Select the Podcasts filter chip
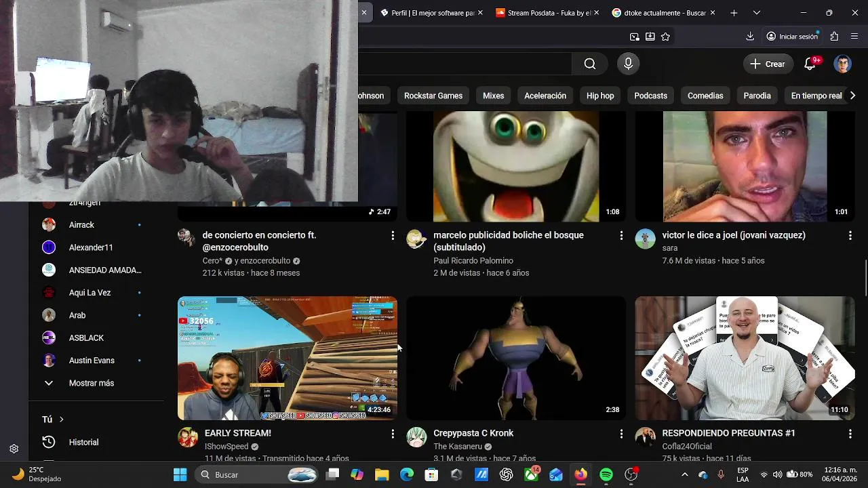 coord(650,96)
